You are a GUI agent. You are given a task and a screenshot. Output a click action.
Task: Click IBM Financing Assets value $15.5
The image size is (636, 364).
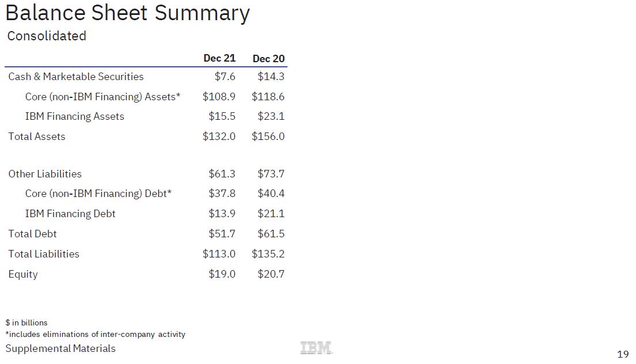(222, 116)
